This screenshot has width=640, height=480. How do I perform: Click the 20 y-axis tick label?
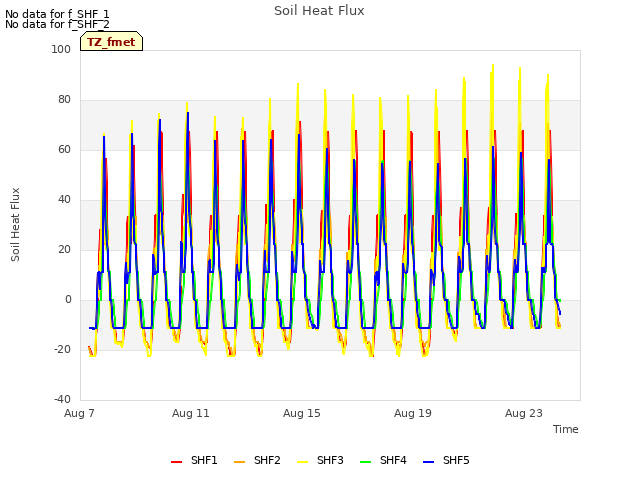[x=64, y=249]
